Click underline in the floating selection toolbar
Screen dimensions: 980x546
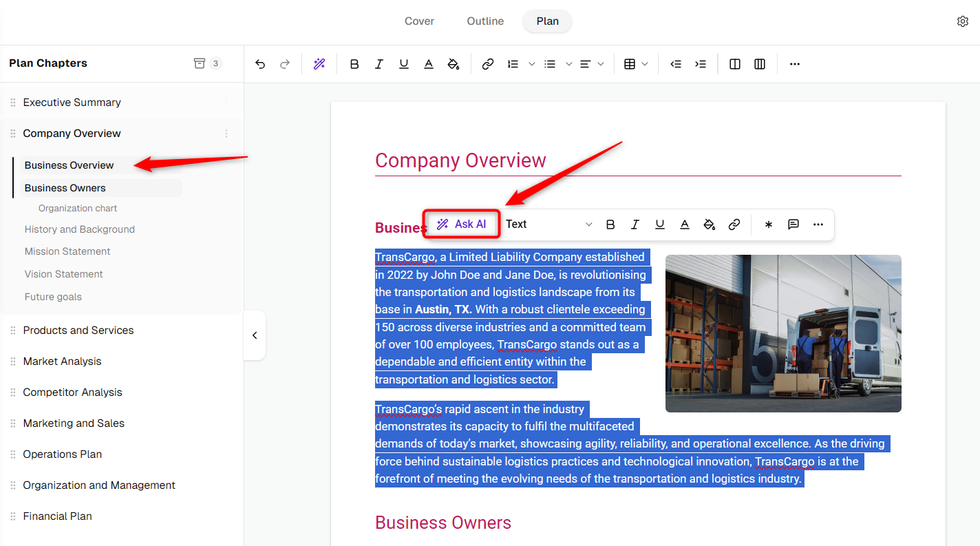pos(660,224)
